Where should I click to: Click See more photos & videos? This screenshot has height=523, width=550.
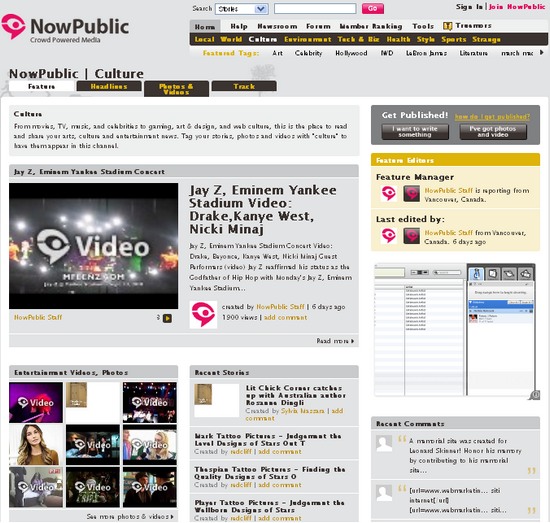pyautogui.click(x=130, y=517)
